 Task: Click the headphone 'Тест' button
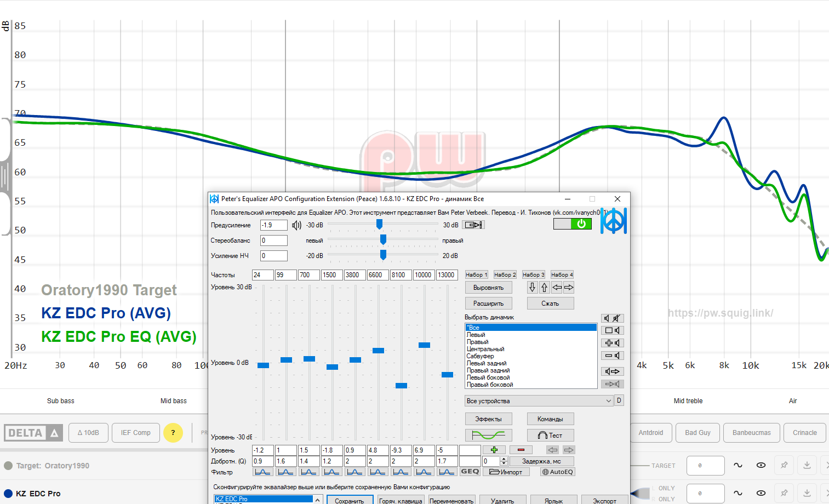pos(550,435)
